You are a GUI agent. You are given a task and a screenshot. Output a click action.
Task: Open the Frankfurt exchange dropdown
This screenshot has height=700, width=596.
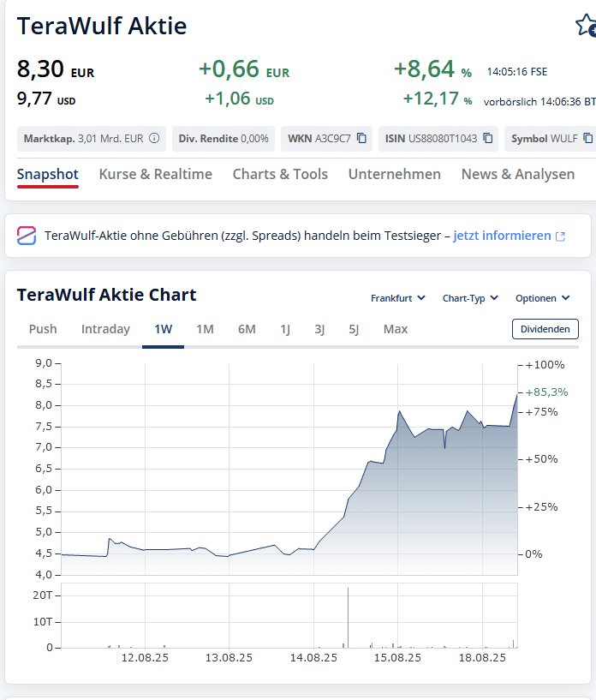click(x=397, y=298)
